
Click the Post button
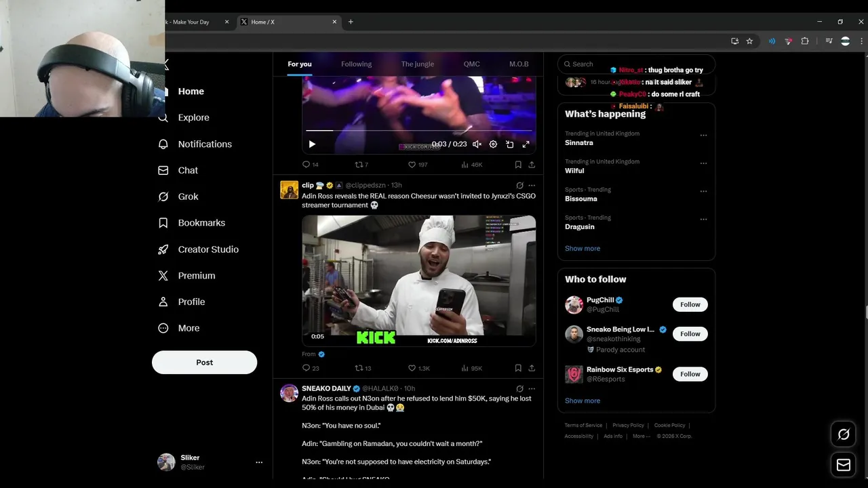click(x=204, y=363)
